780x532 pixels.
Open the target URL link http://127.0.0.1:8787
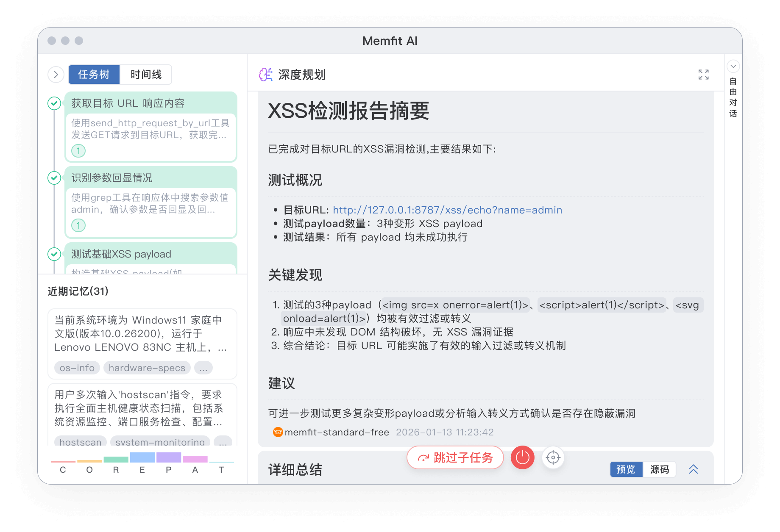point(447,210)
